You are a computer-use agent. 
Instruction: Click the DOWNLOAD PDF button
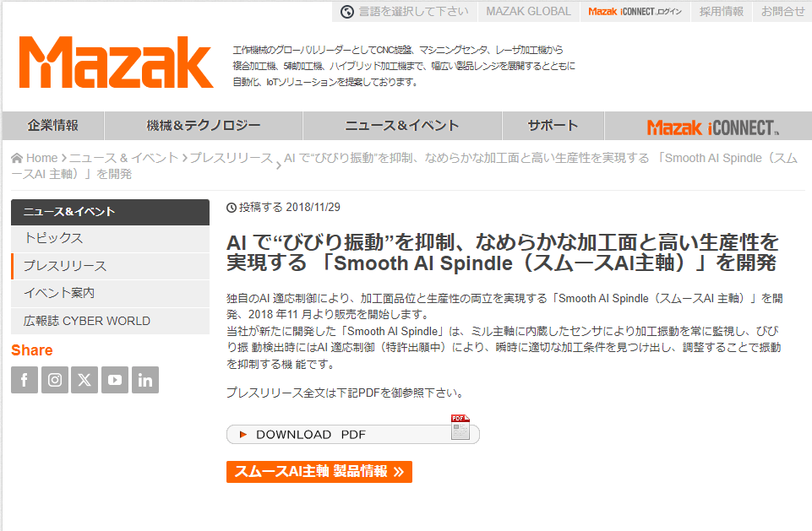click(352, 434)
